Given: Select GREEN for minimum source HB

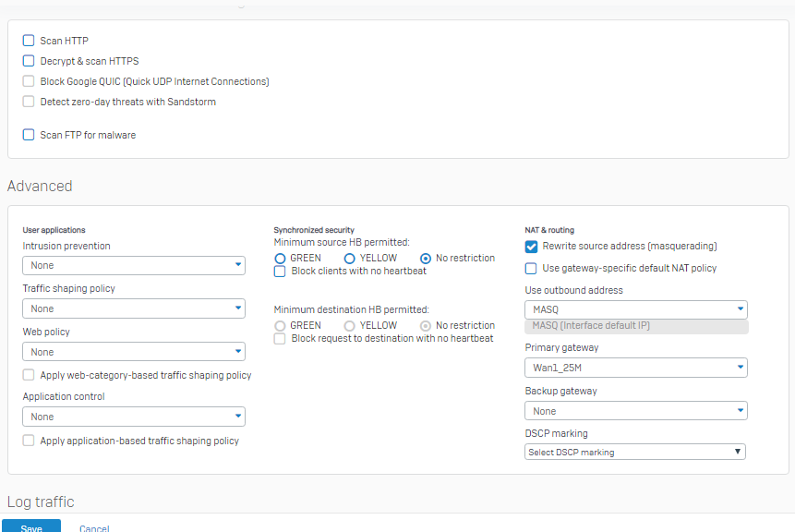Looking at the screenshot, I should click(x=281, y=259).
